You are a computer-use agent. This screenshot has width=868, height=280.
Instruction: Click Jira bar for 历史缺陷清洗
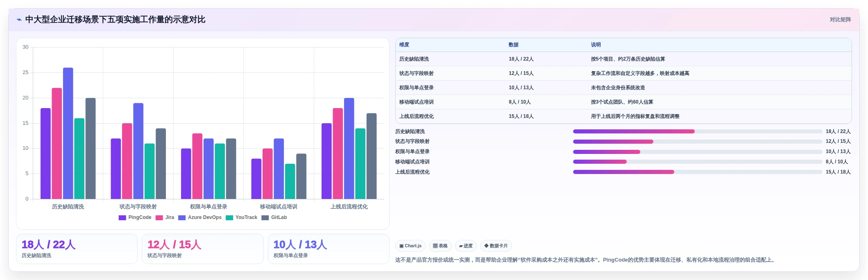click(57, 143)
